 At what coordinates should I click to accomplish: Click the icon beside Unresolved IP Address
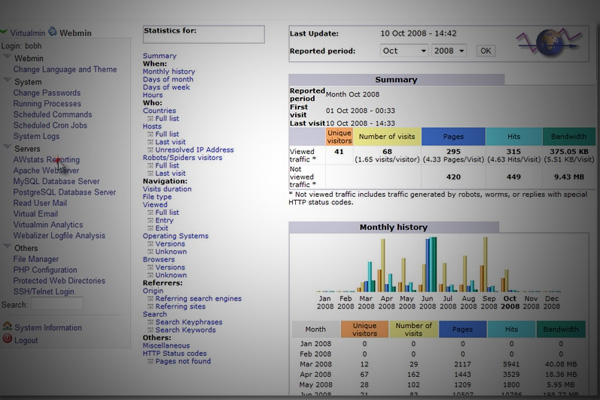click(149, 150)
